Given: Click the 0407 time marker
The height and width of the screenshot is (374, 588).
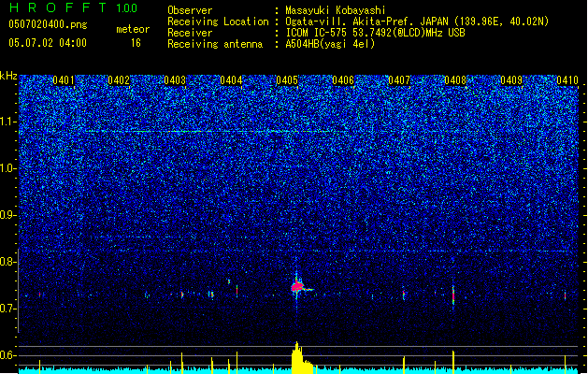Looking at the screenshot, I should [x=399, y=79].
